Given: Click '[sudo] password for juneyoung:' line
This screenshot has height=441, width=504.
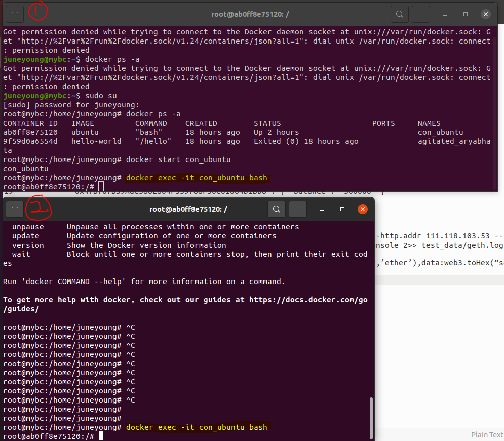Looking at the screenshot, I should coord(71,105).
